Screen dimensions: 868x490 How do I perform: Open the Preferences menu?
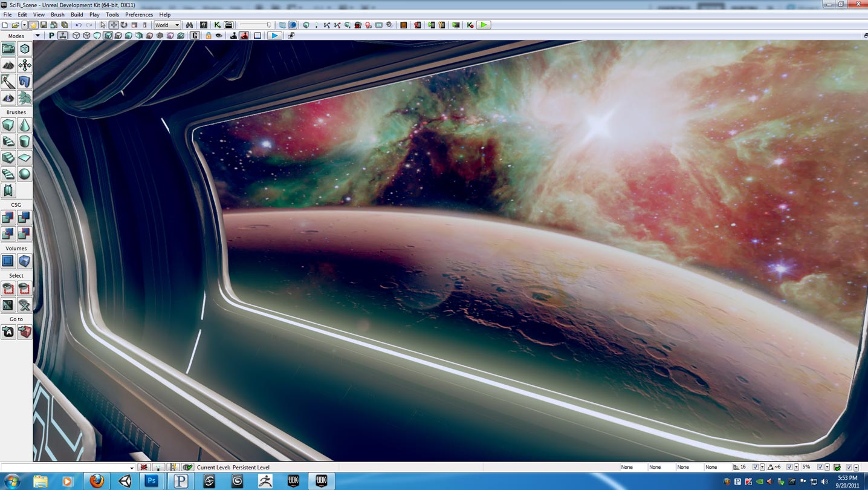(139, 15)
